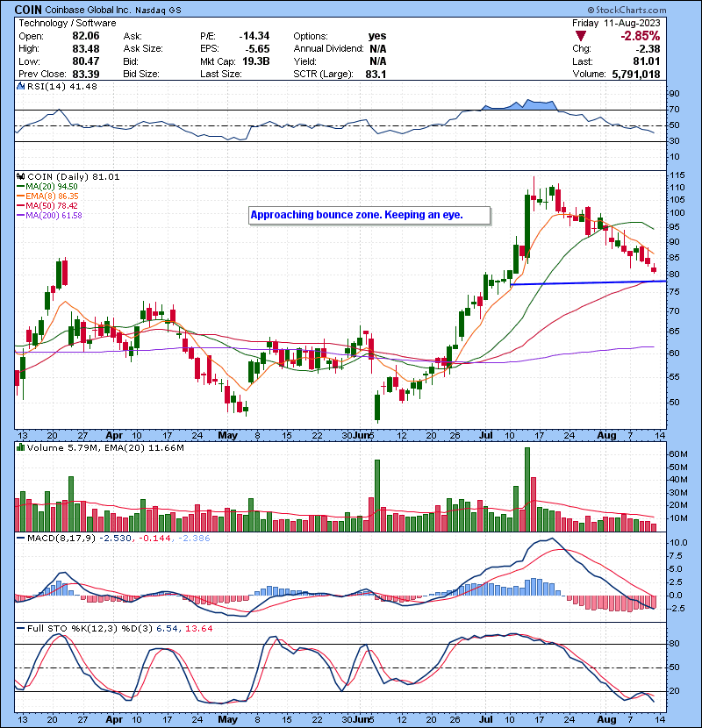Screen dimensions: 702x728
Task: Click the 90 label on the RSI axis
Action: (x=674, y=94)
